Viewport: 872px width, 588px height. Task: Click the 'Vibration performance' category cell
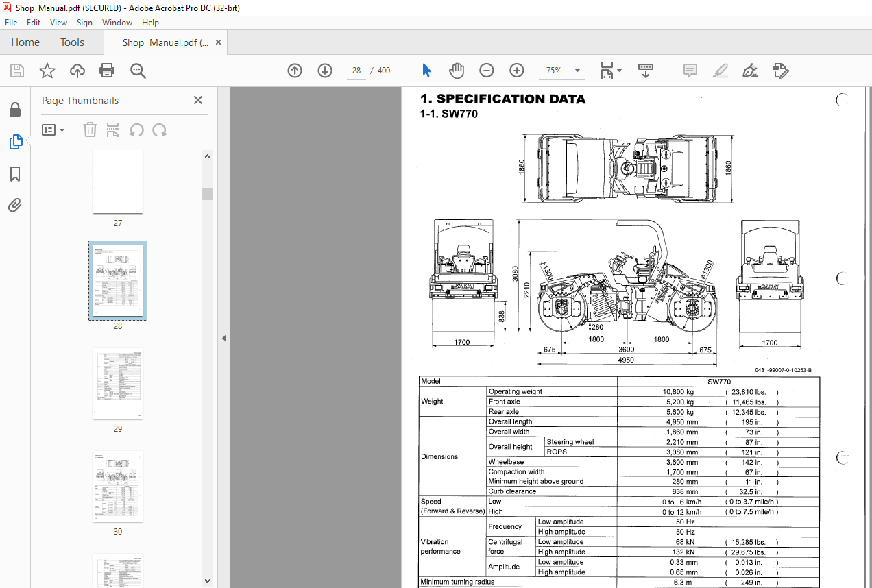point(441,547)
